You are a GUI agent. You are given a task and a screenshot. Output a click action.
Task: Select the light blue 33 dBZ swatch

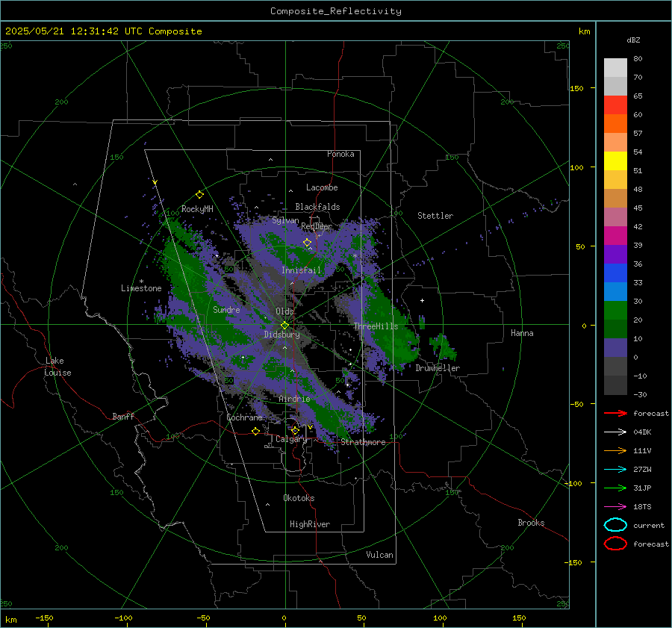(615, 291)
